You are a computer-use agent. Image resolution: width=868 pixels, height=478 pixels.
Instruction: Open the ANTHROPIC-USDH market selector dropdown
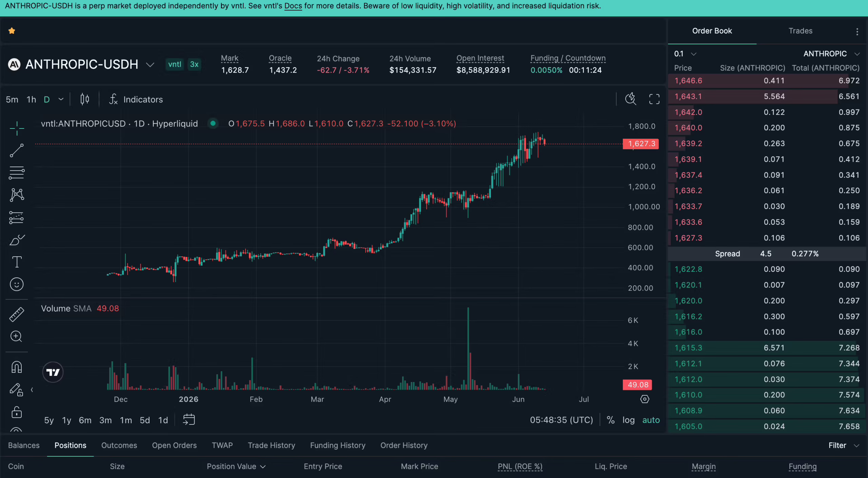pyautogui.click(x=150, y=64)
